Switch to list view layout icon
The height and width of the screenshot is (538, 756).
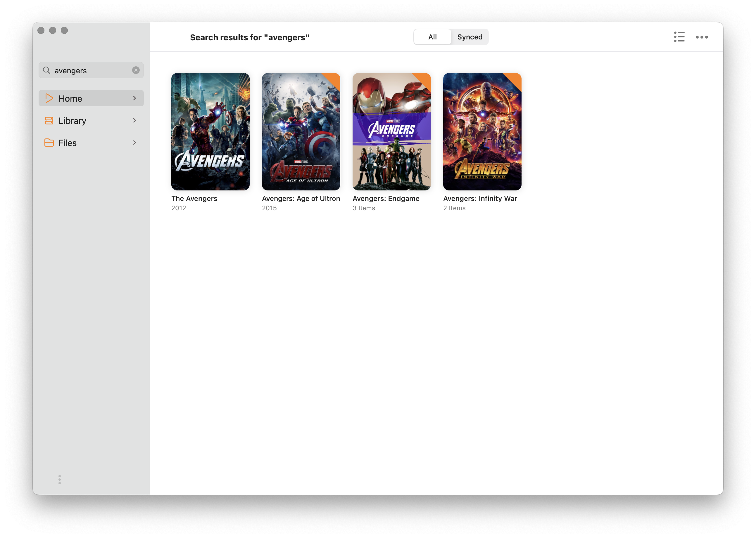click(x=679, y=37)
